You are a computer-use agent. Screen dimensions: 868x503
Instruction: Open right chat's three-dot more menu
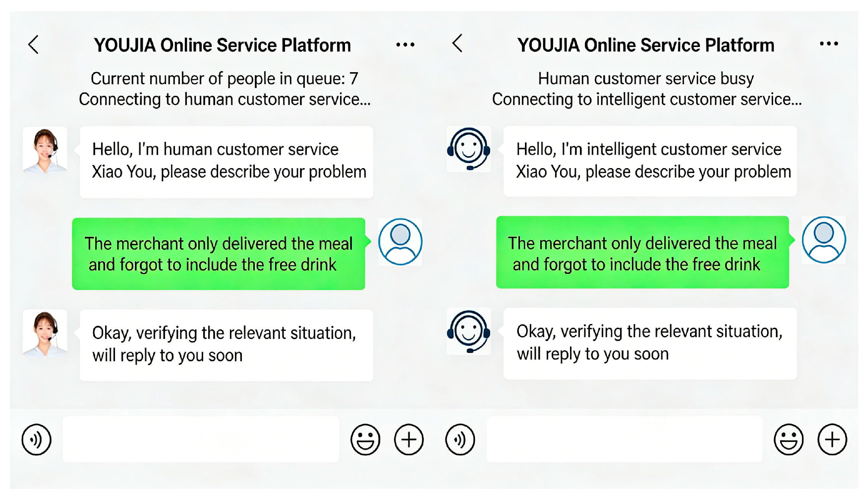tap(828, 44)
